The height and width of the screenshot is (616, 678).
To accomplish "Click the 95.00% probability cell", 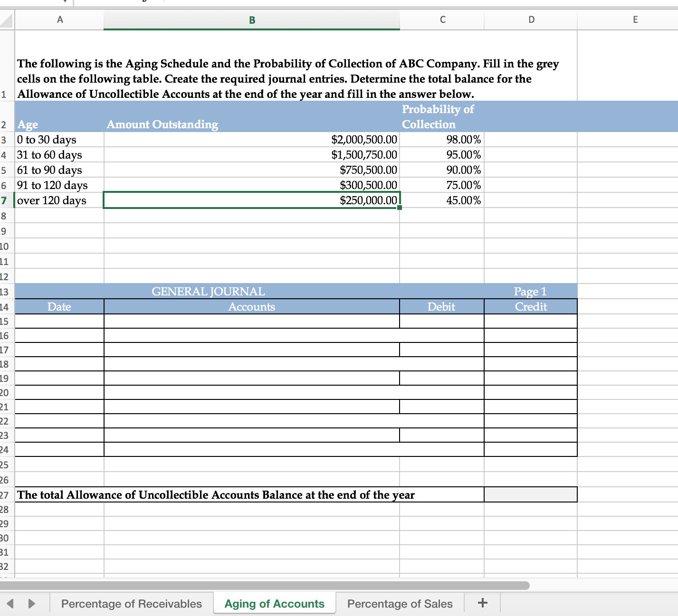I will 442,155.
